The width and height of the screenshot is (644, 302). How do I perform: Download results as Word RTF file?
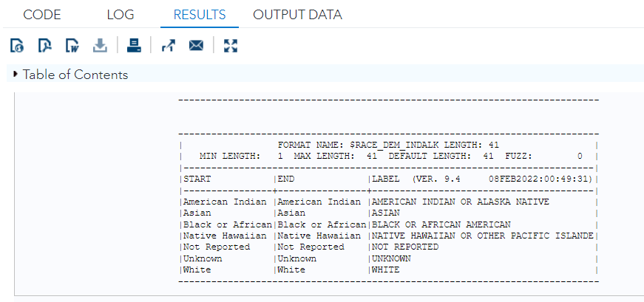click(72, 46)
